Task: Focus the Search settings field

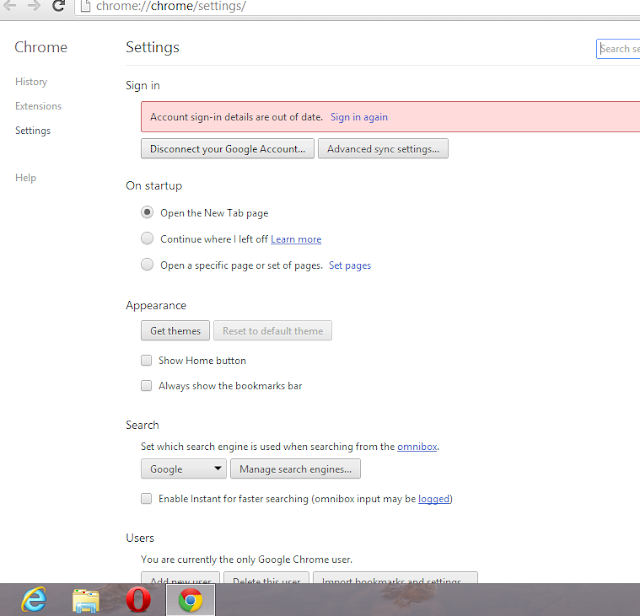Action: click(618, 49)
